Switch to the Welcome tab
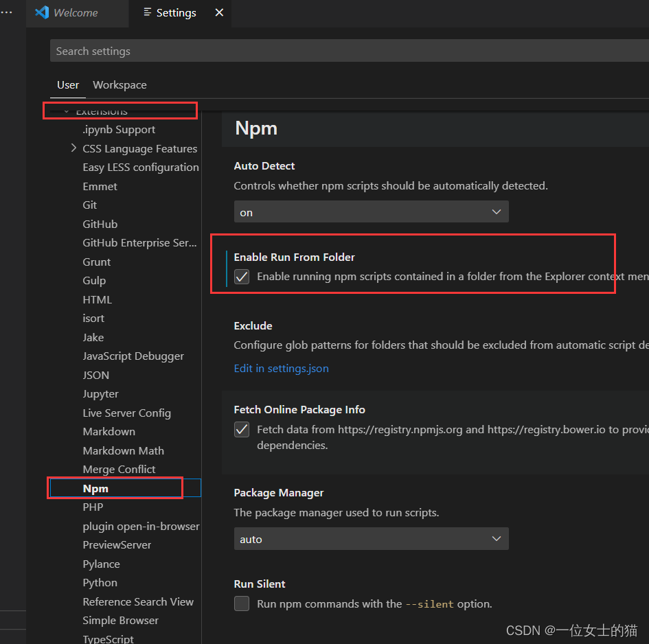Screen dimensions: 649x644 (77, 13)
